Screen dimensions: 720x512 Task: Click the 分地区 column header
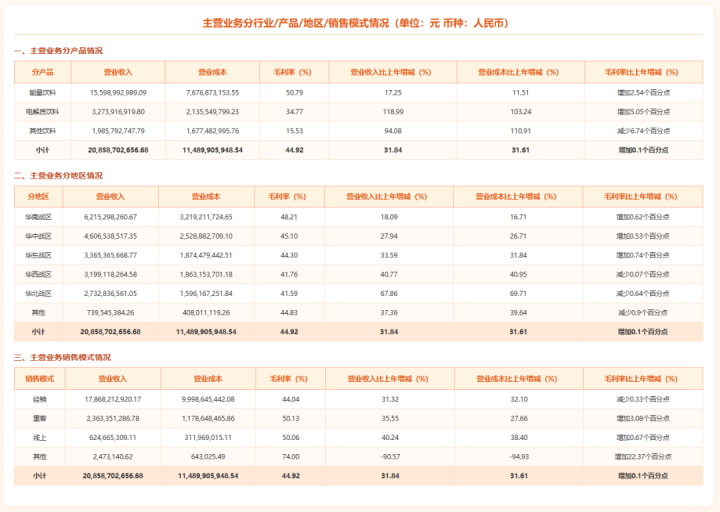(x=38, y=197)
